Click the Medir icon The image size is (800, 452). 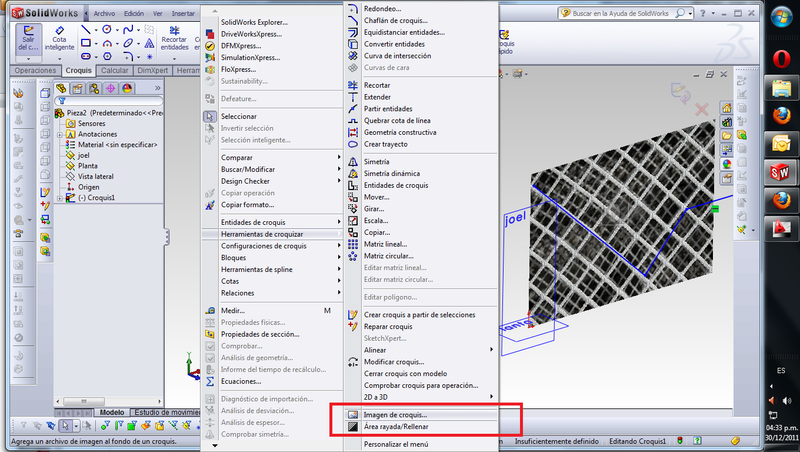click(x=210, y=311)
